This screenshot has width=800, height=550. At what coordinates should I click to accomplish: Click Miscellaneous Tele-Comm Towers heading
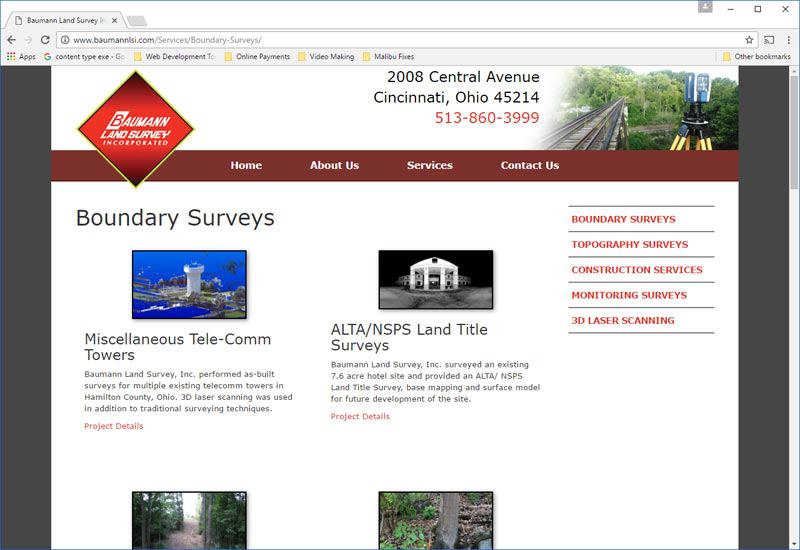pyautogui.click(x=178, y=347)
